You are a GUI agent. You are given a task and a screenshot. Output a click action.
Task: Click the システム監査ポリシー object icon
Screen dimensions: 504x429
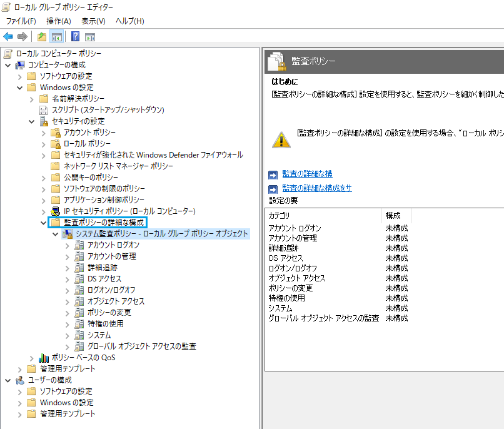tap(68, 234)
